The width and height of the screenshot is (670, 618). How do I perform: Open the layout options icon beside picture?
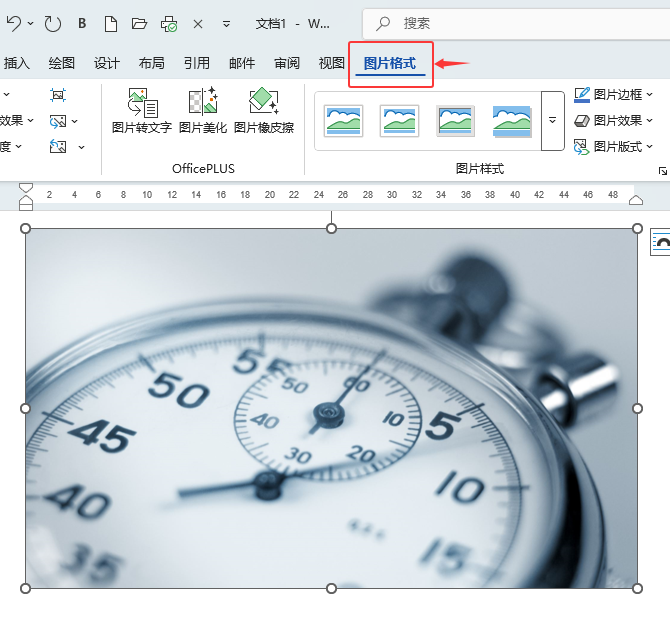click(660, 242)
